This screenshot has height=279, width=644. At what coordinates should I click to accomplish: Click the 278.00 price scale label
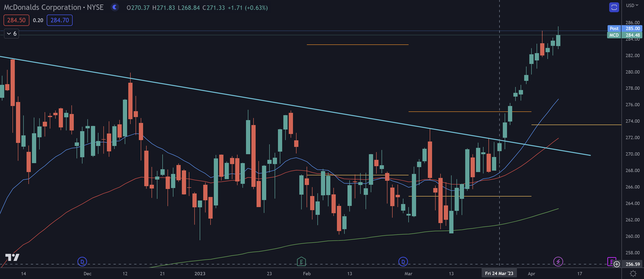click(632, 88)
